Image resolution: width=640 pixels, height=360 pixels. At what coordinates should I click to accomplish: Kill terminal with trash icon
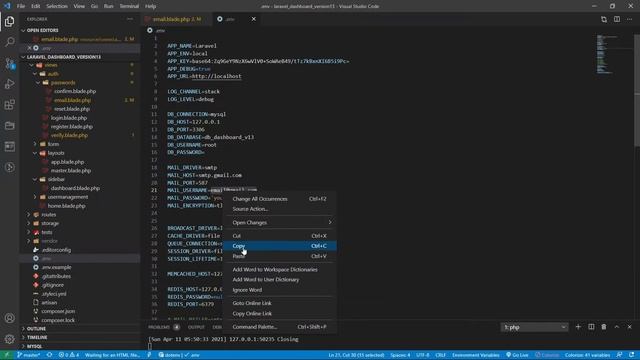point(604,327)
